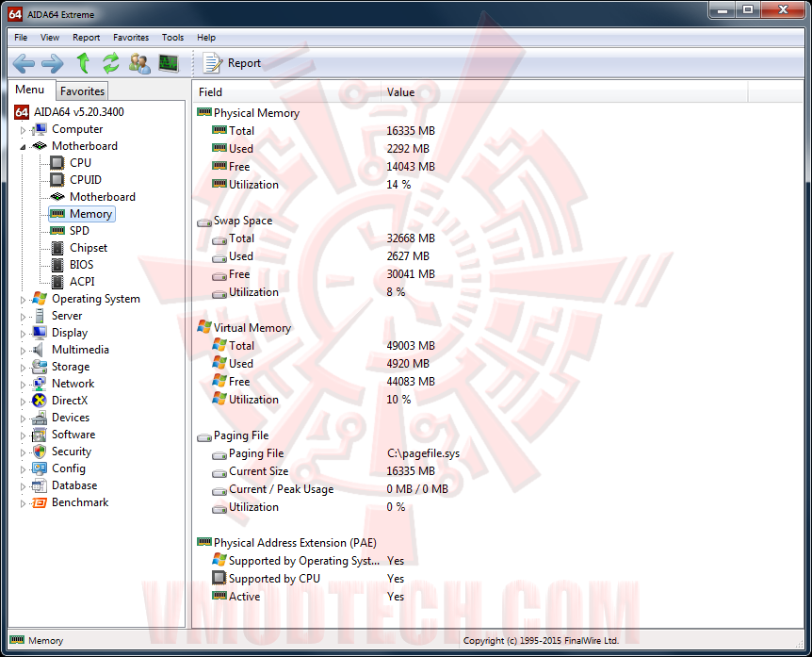Viewport: 812px width, 657px height.
Task: Switch to the Menu tab
Action: pos(29,90)
